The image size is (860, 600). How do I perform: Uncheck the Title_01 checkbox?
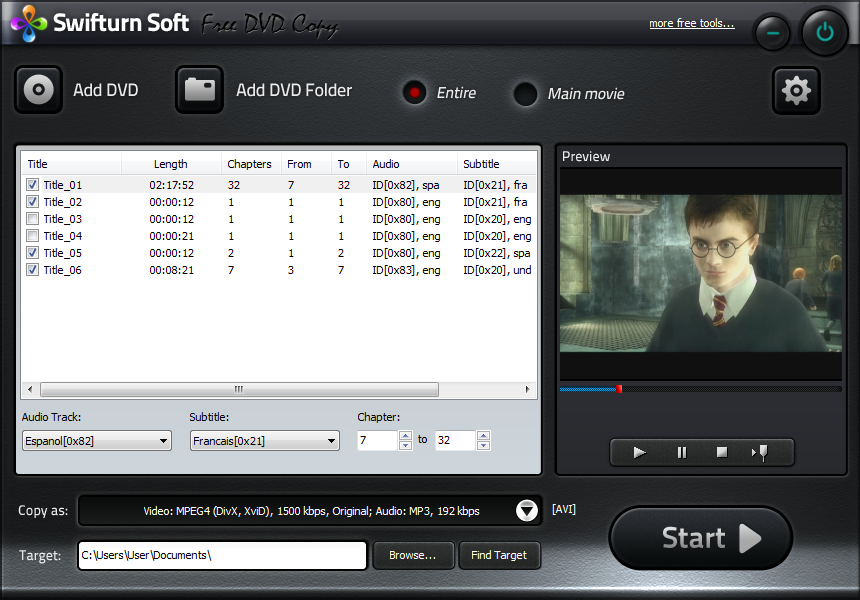click(x=33, y=185)
